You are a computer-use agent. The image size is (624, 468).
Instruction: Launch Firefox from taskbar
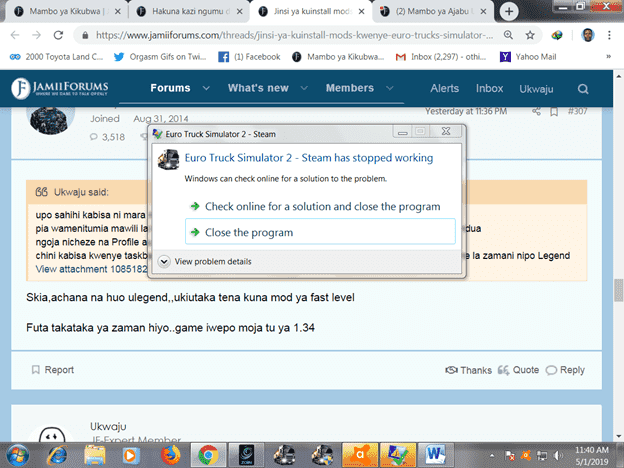[x=170, y=455]
